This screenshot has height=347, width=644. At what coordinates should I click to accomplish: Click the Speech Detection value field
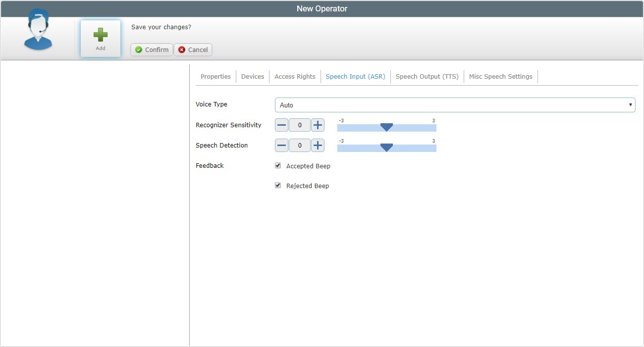pos(300,146)
